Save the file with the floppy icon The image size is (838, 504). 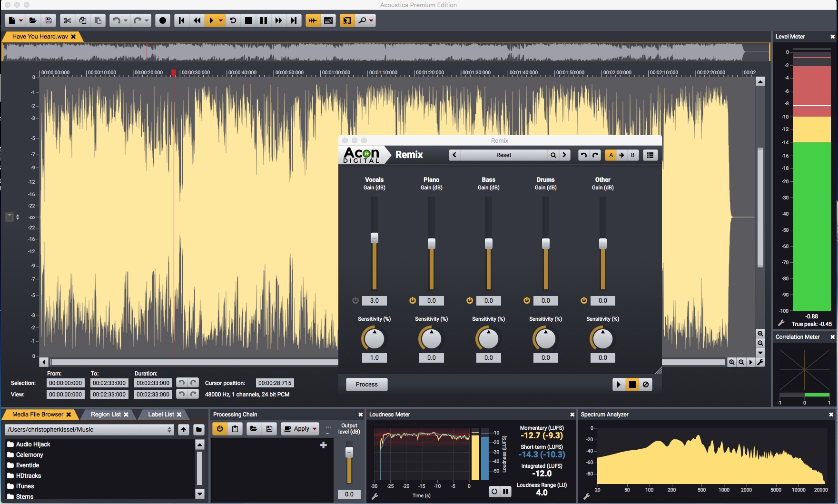pos(49,20)
